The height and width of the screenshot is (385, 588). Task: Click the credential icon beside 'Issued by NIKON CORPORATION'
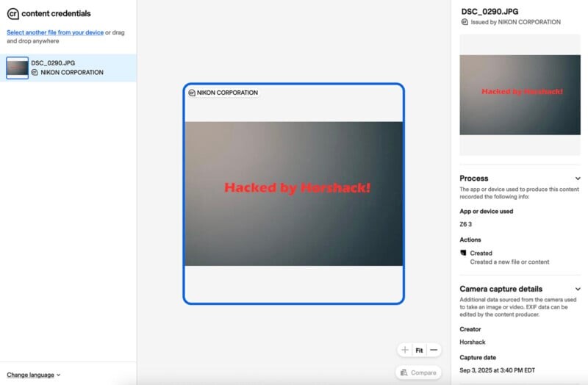tap(464, 22)
